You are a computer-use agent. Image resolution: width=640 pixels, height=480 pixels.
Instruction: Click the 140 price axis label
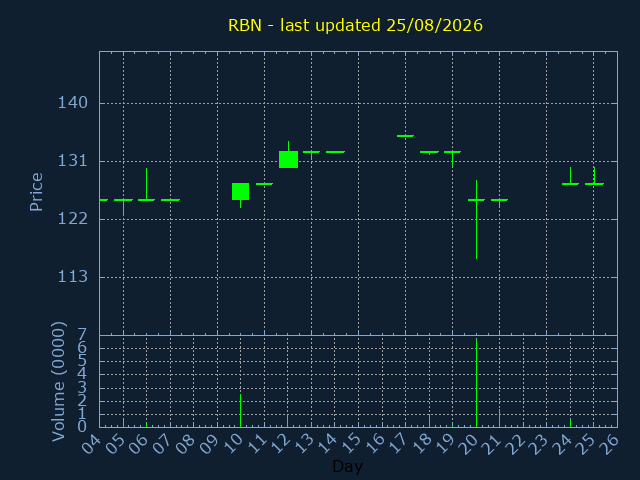[73, 103]
